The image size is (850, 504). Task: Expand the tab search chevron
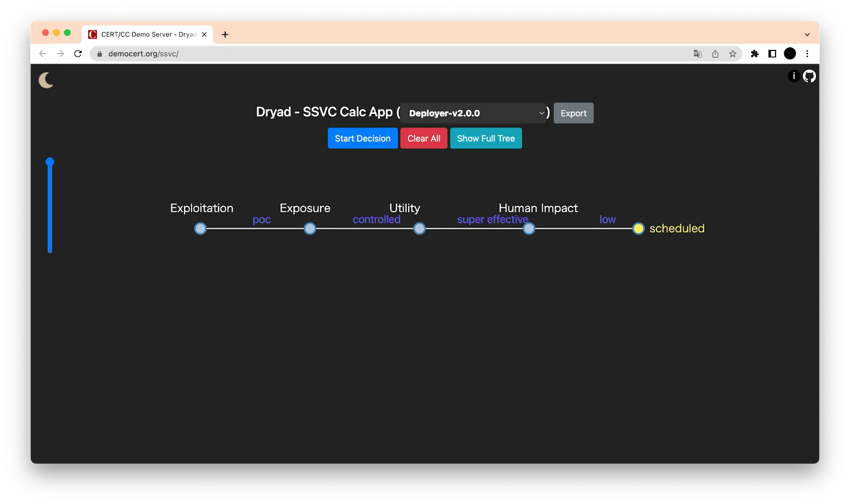tap(807, 35)
